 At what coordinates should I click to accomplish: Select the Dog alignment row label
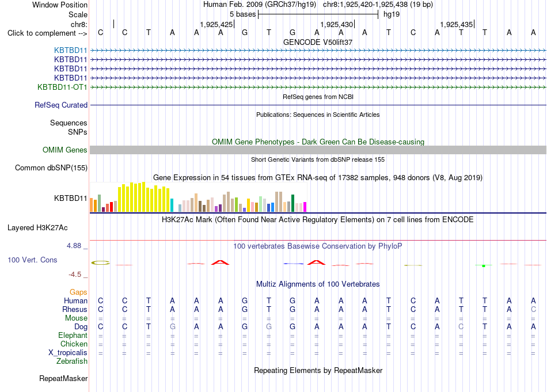(x=81, y=327)
